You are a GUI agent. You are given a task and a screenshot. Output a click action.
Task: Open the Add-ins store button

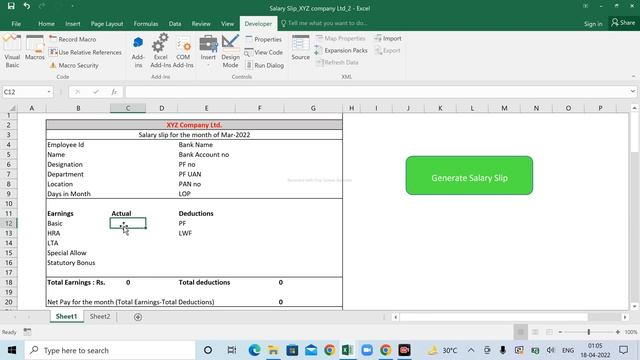138,51
